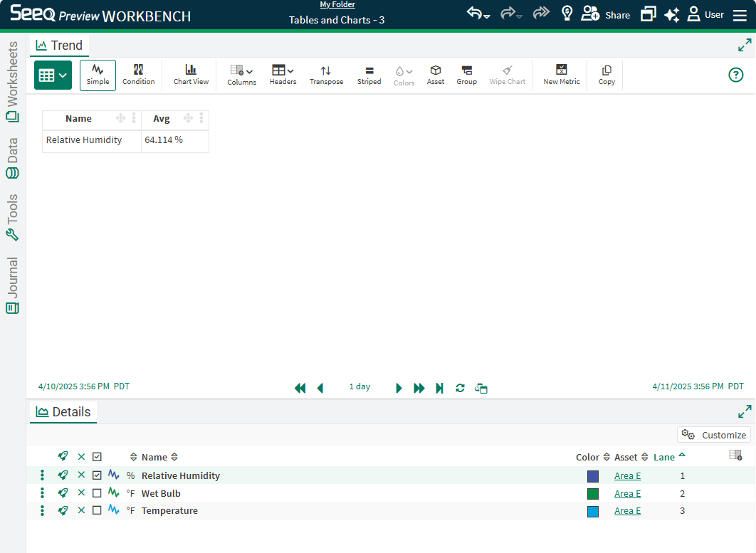Expand the Headers dropdown

(283, 75)
